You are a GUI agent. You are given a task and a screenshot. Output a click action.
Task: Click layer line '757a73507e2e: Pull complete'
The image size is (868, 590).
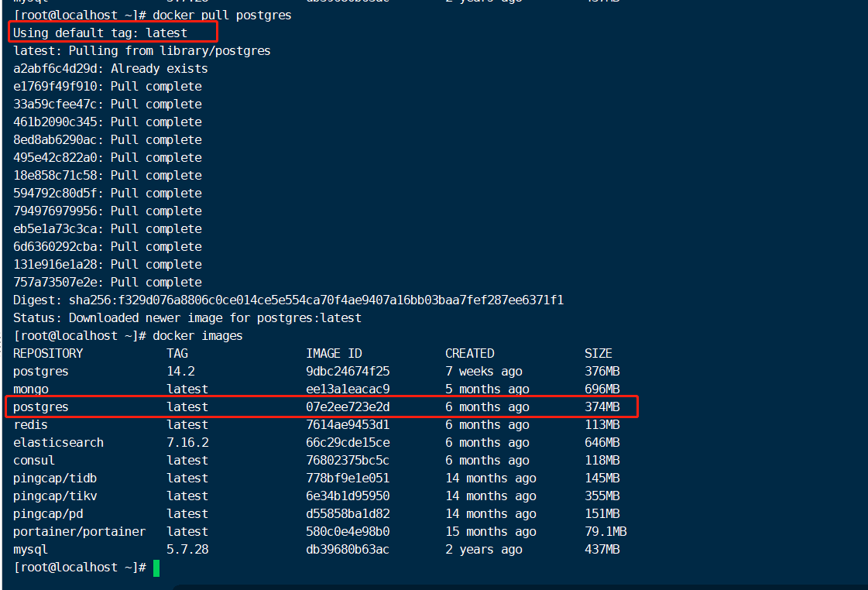(x=108, y=283)
